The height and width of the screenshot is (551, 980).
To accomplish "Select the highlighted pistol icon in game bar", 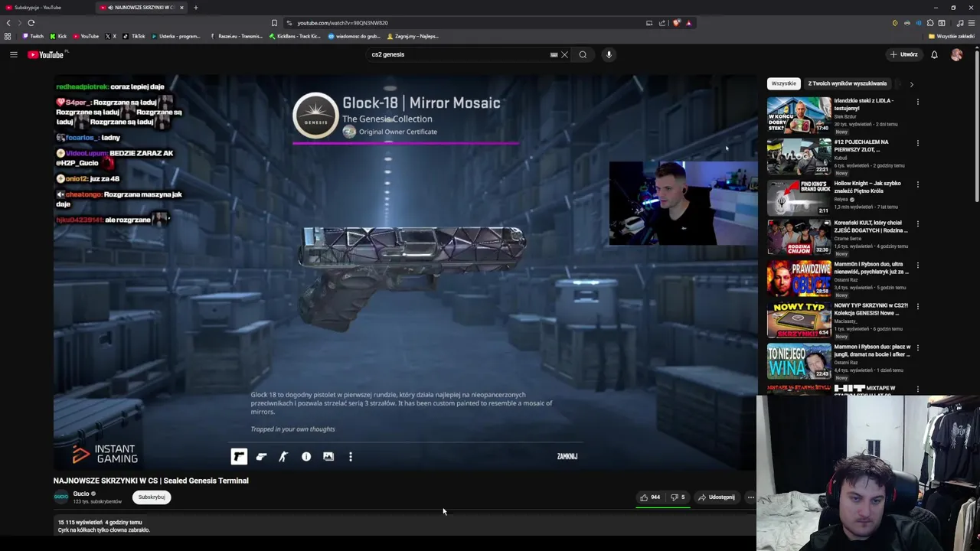I will (x=239, y=456).
